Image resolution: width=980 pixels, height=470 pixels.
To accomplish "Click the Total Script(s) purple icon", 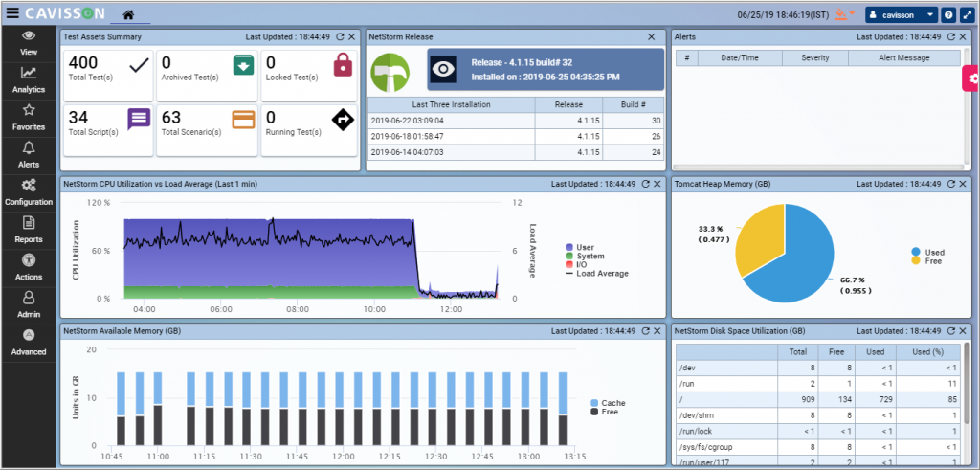I will click(139, 118).
